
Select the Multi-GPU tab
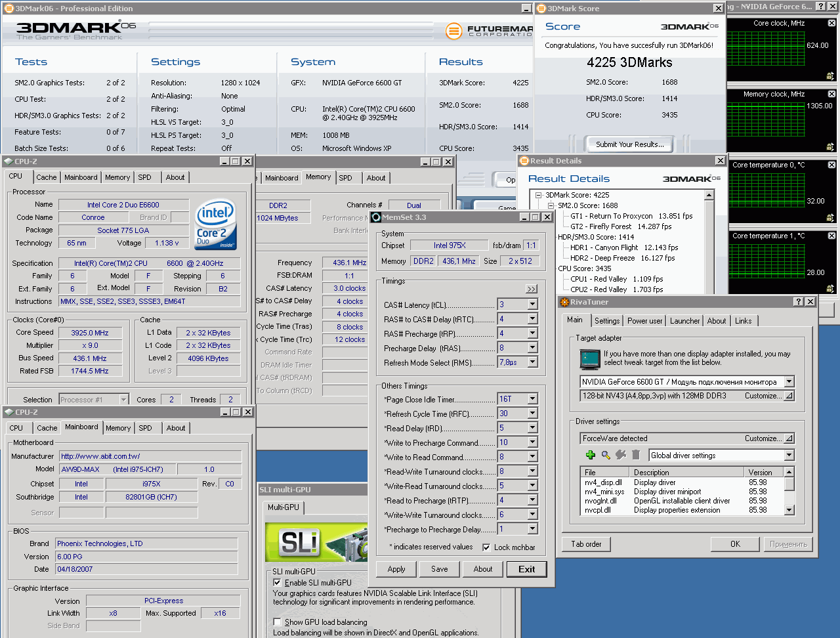[x=283, y=507]
